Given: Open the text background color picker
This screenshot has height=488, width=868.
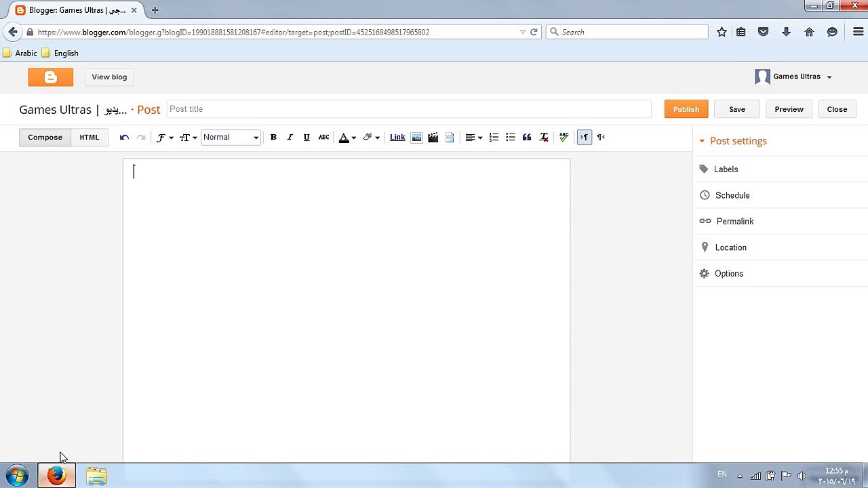Looking at the screenshot, I should tap(371, 138).
